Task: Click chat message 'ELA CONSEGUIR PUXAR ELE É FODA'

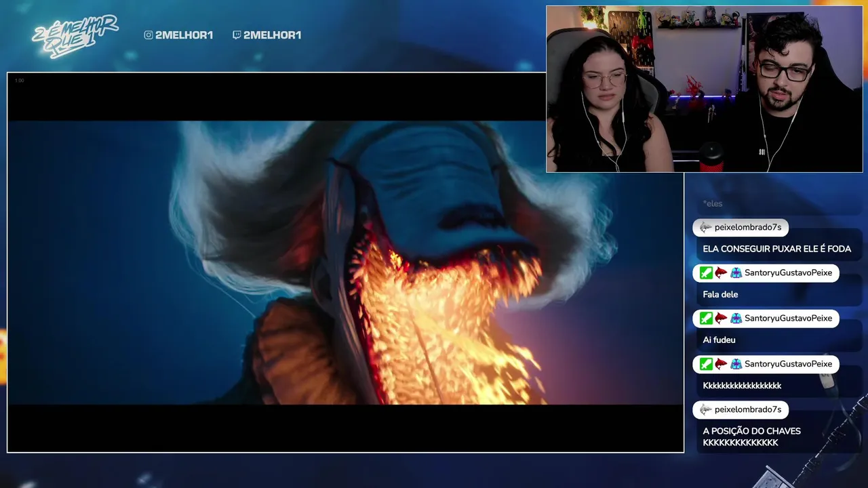Action: pos(777,249)
